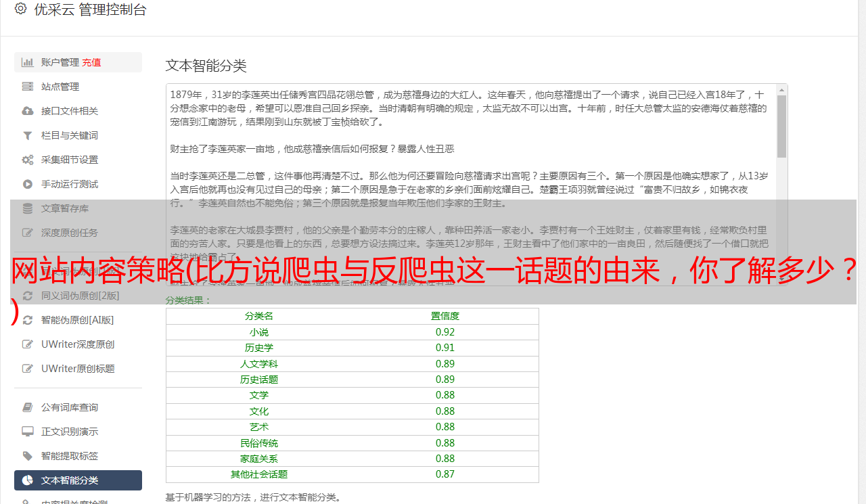The image size is (866, 504).
Task: Click the 置信度 column header
Action: (x=445, y=316)
